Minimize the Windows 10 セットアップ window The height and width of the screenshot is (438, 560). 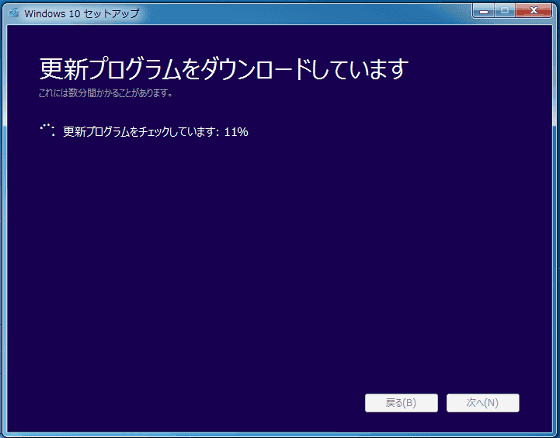pyautogui.click(x=484, y=10)
